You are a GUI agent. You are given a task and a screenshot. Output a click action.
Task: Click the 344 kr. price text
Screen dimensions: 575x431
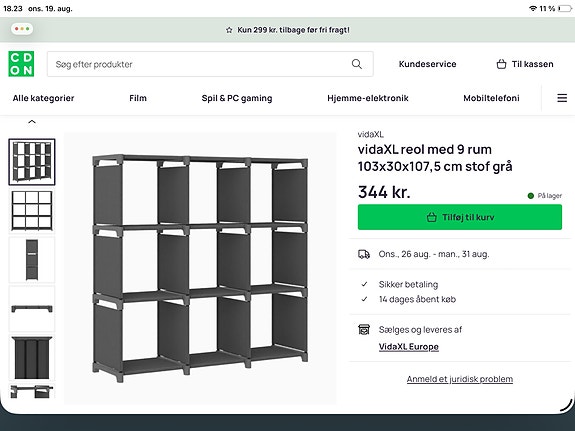click(x=384, y=192)
